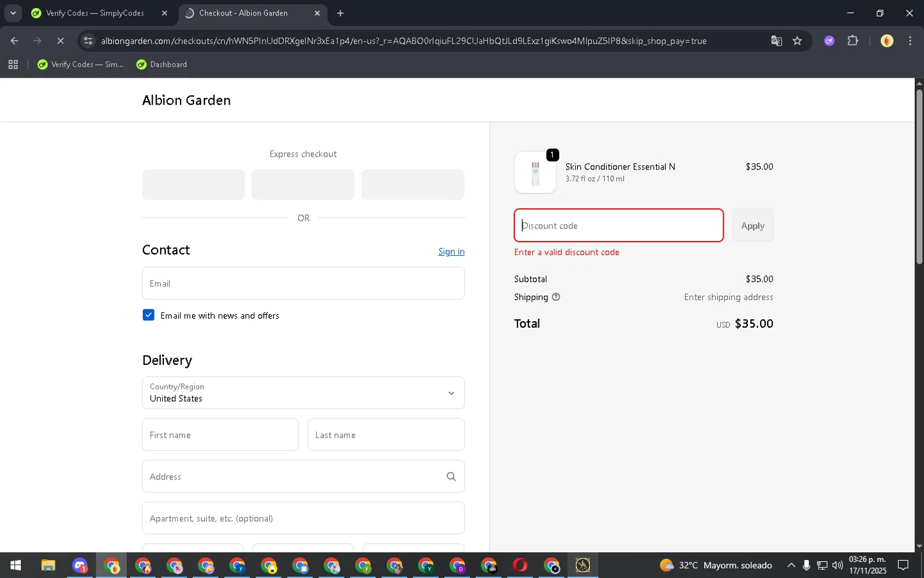Open the Country/Region dropdown

[303, 393]
